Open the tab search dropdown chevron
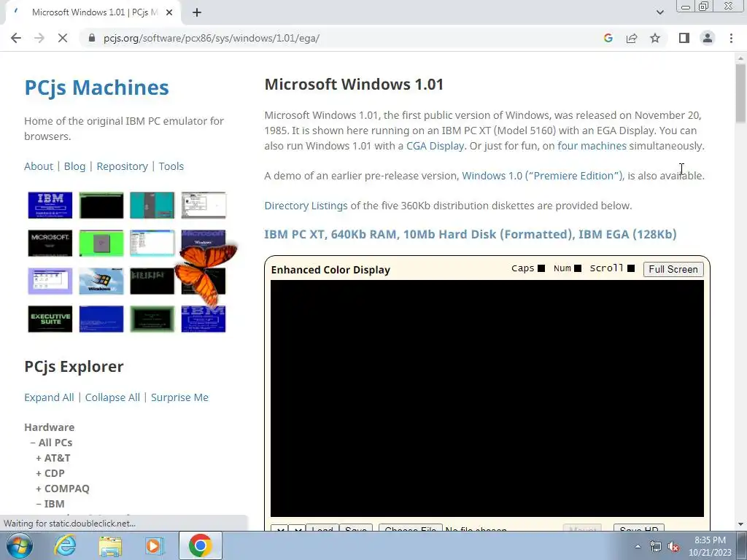747x560 pixels. pos(659,12)
